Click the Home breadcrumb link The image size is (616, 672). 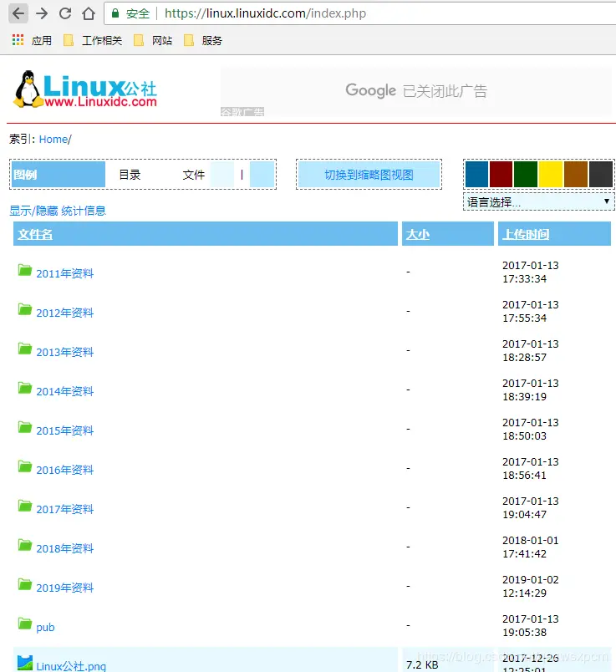[53, 140]
